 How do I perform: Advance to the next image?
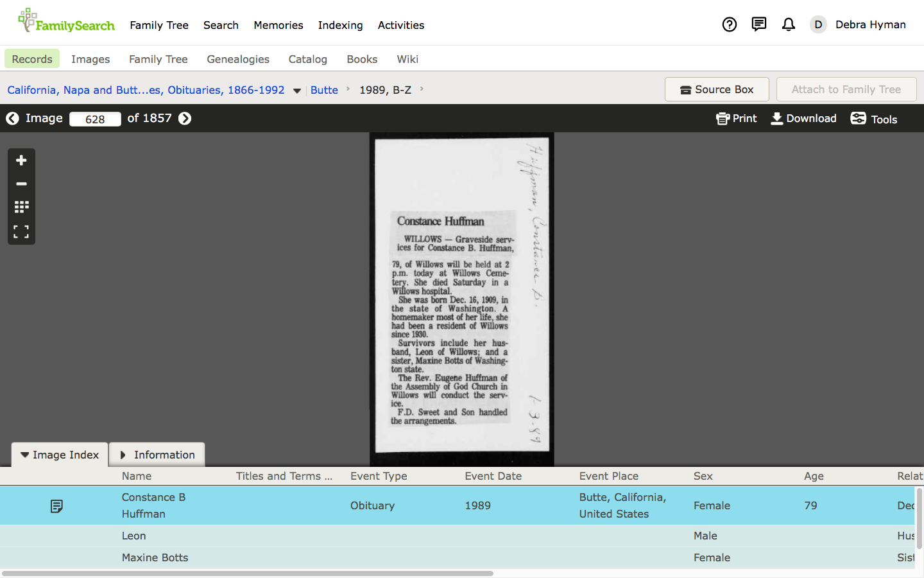[185, 118]
